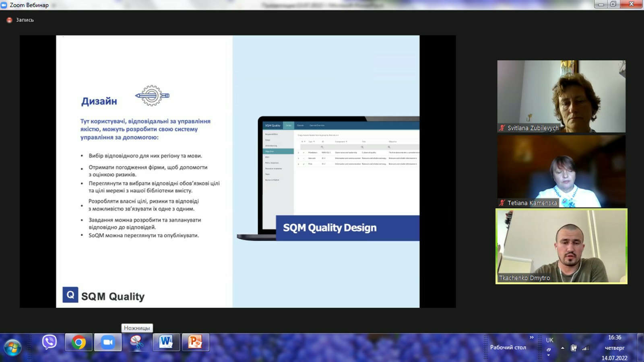Open the Snipping Tool (Ножницы) icon
The height and width of the screenshot is (362, 644).
pos(137,342)
